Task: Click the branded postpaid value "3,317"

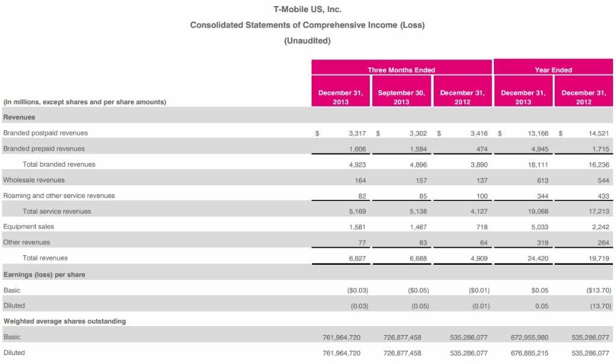Action: (x=357, y=133)
